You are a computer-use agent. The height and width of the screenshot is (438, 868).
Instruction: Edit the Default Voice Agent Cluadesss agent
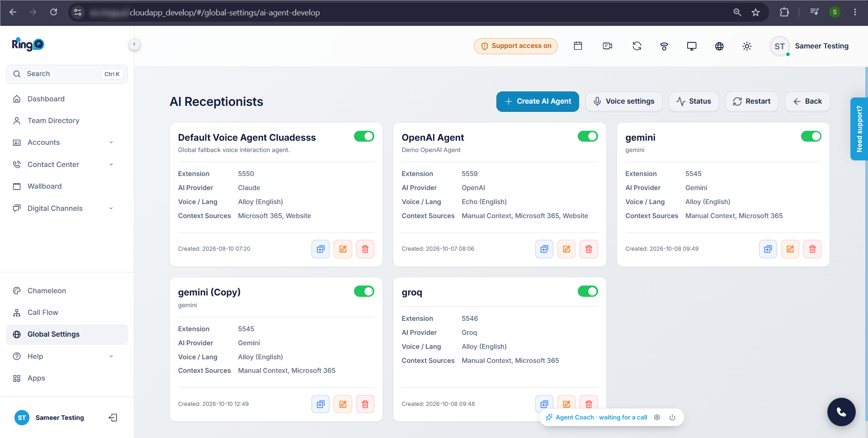click(343, 249)
